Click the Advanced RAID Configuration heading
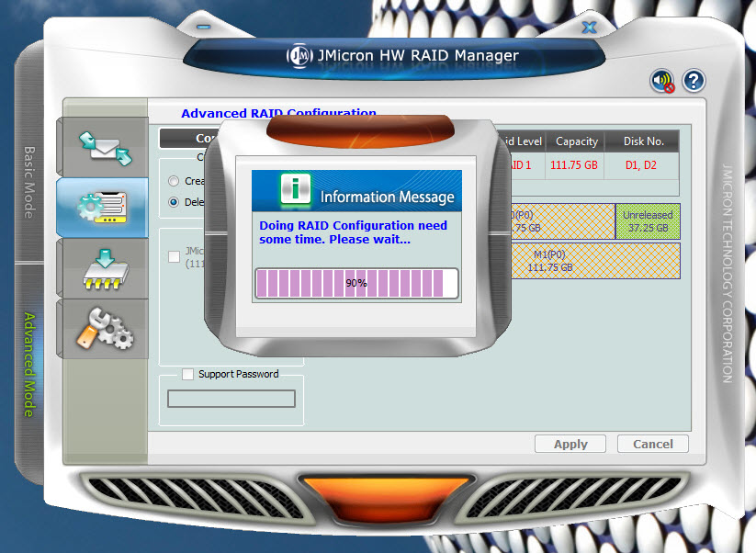 click(278, 113)
